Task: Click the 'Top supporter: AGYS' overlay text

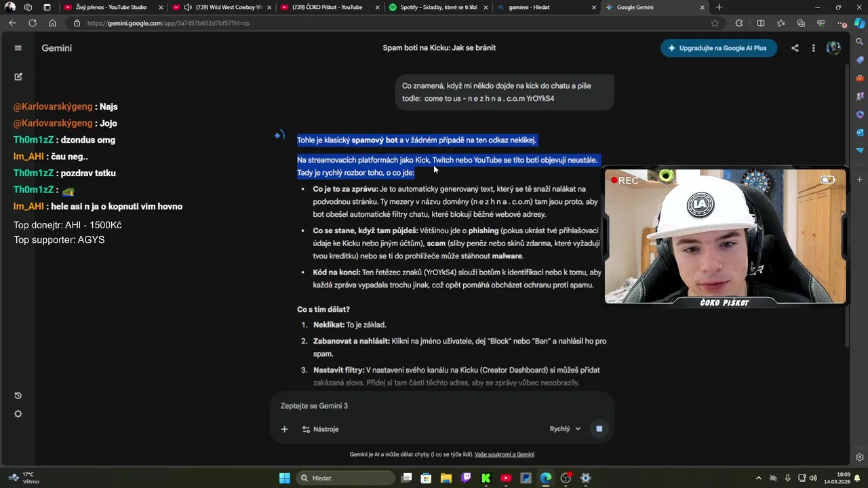Action: point(59,240)
